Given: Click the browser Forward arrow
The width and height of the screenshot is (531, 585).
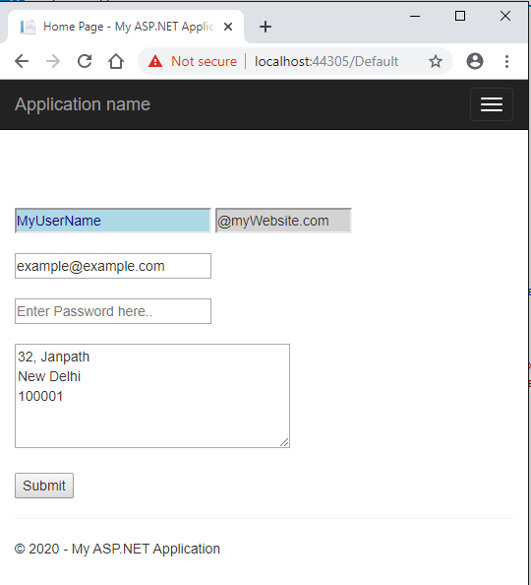Looking at the screenshot, I should 53,61.
